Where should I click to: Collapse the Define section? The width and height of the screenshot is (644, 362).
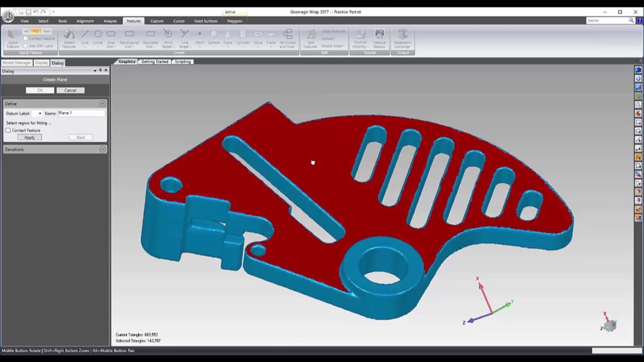tap(103, 104)
